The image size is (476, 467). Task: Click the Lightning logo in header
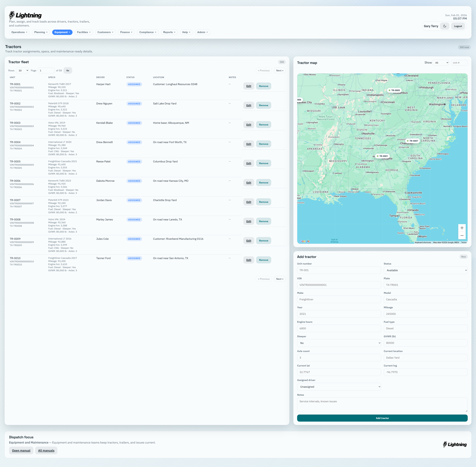click(25, 15)
